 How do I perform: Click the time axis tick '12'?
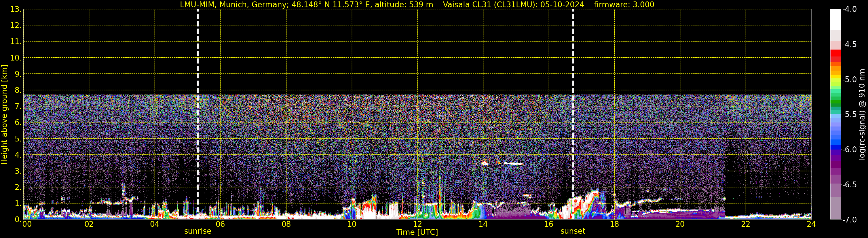coord(417,224)
